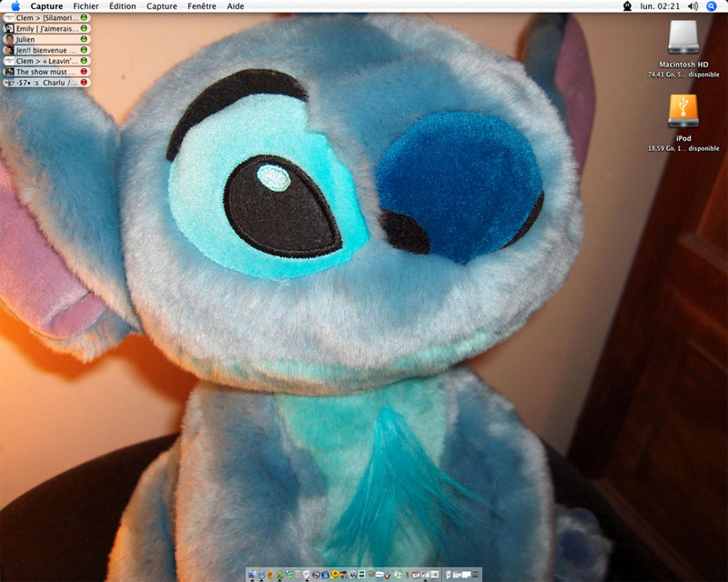728x582 pixels.
Task: Click the avatar beside "Jen!! bienvenue"
Action: (x=9, y=50)
